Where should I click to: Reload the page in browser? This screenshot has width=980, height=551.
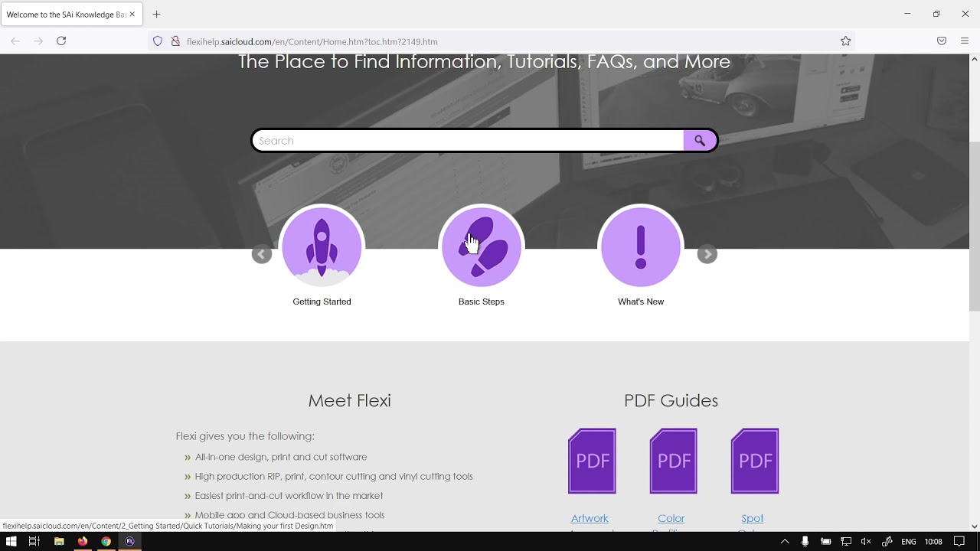pyautogui.click(x=61, y=41)
